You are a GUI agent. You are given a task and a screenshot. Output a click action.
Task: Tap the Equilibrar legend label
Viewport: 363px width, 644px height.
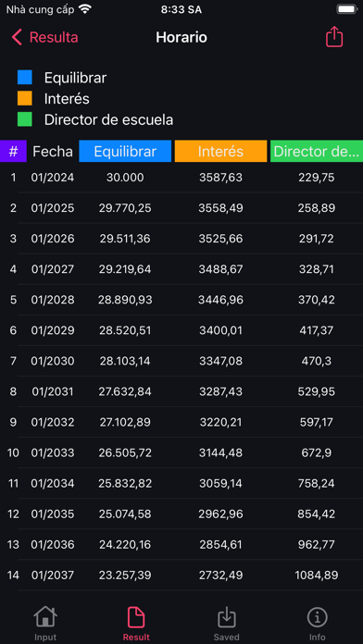(x=75, y=78)
